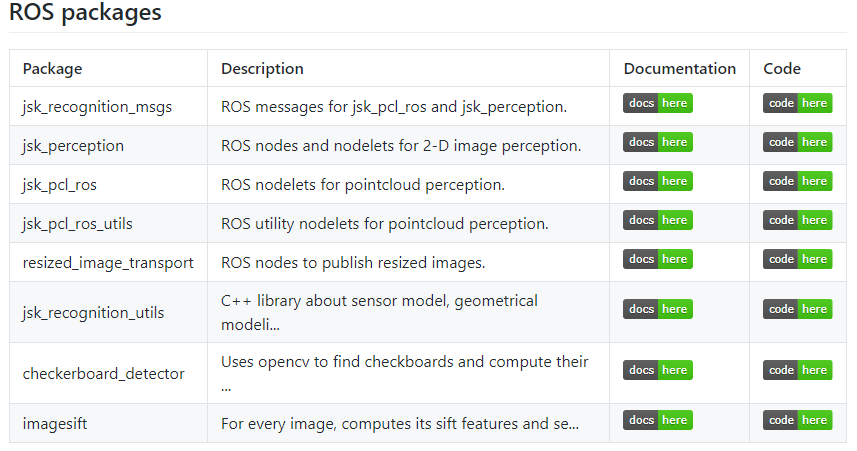Click the 'Description' column header
The height and width of the screenshot is (451, 857).
tap(262, 69)
